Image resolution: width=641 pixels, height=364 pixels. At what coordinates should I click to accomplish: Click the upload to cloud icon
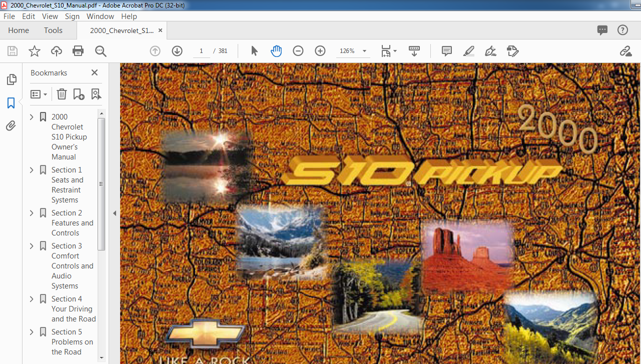57,51
